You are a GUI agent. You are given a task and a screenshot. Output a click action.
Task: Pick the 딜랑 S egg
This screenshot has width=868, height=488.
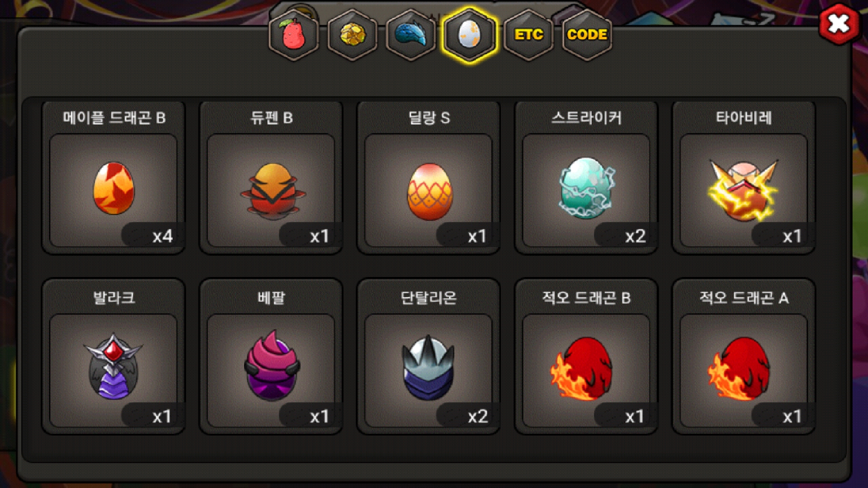point(429,192)
